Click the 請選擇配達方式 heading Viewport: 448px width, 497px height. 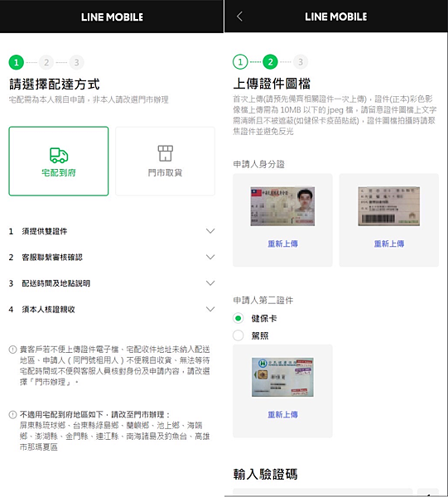[x=55, y=84]
